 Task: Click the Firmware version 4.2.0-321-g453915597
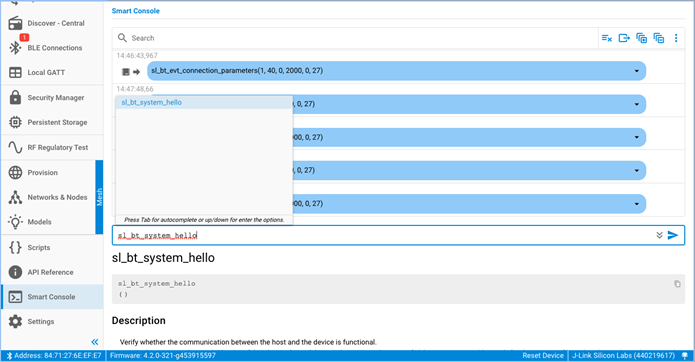point(163,355)
